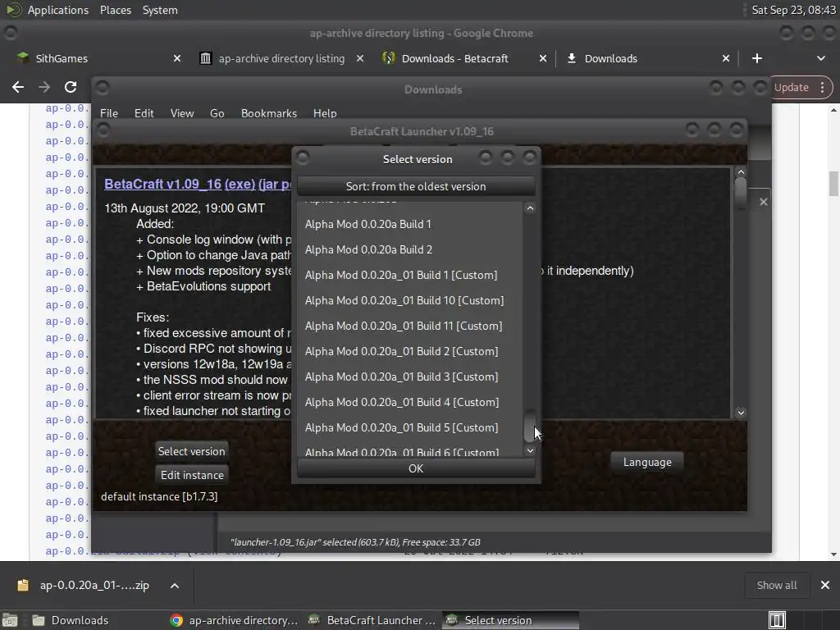Image resolution: width=840 pixels, height=630 pixels.
Task: Open the Applications menu
Action: point(58,10)
